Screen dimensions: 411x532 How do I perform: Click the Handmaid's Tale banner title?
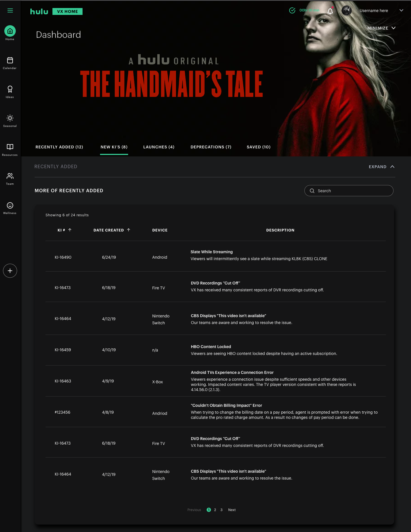[171, 84]
